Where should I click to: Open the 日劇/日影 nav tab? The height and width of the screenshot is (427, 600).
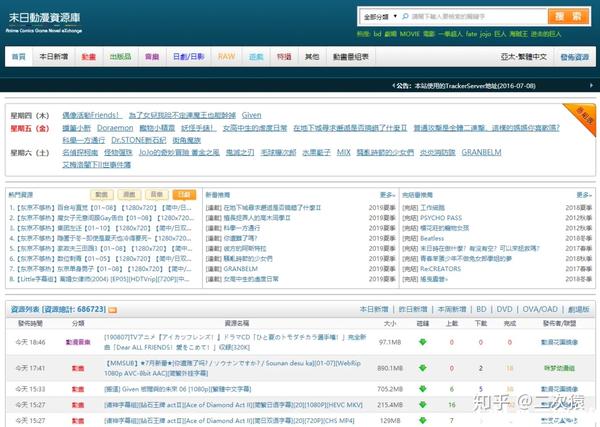click(x=189, y=57)
